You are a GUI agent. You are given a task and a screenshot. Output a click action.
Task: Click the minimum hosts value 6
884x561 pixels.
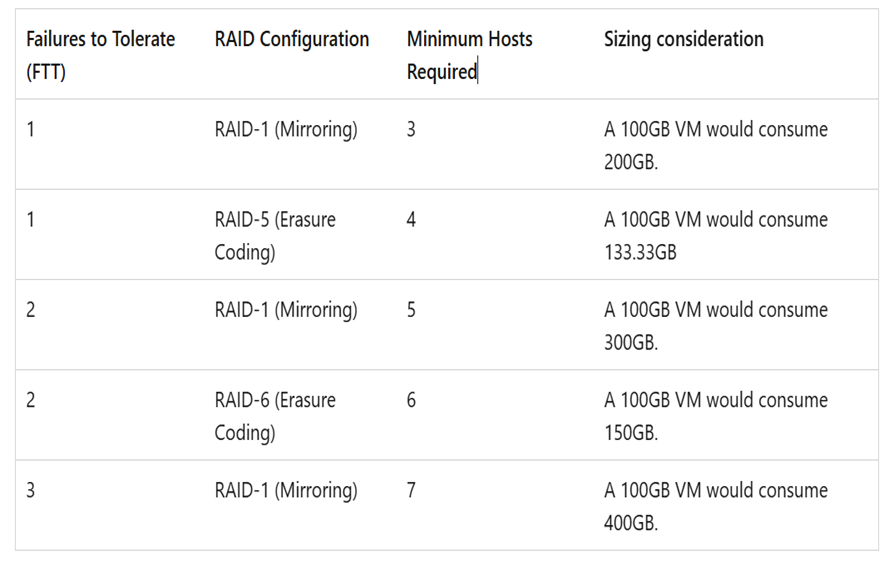[x=411, y=400]
